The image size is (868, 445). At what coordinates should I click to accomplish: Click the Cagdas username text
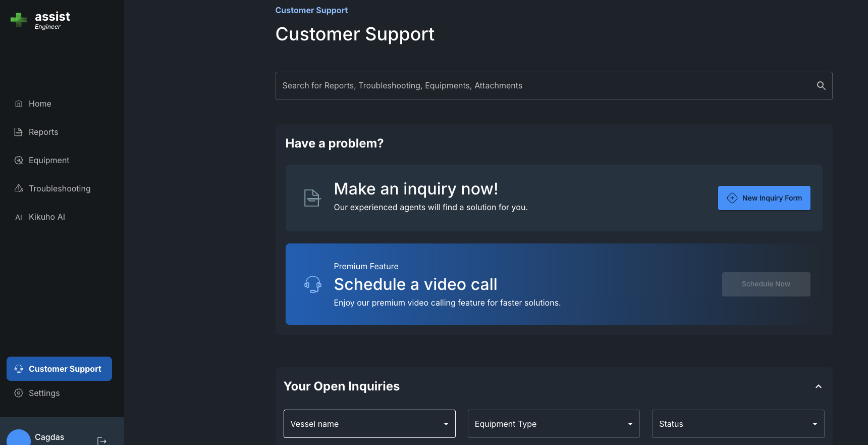pyautogui.click(x=49, y=437)
